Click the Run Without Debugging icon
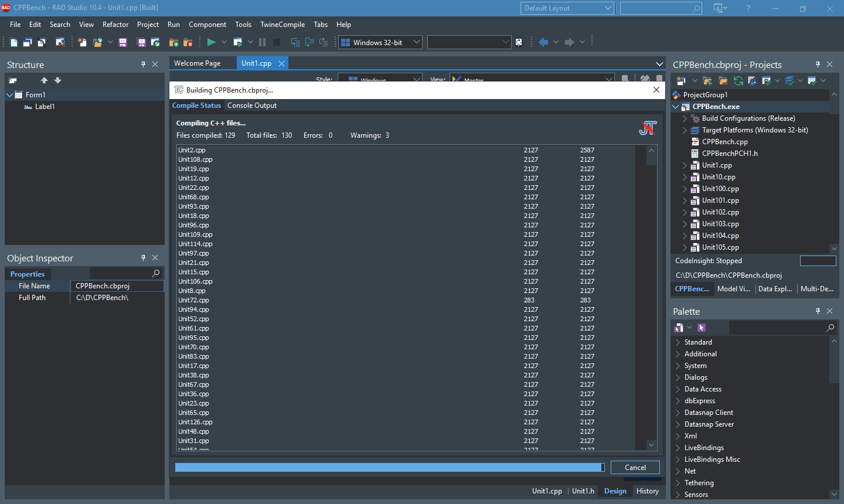This screenshot has width=844, height=504. click(237, 42)
